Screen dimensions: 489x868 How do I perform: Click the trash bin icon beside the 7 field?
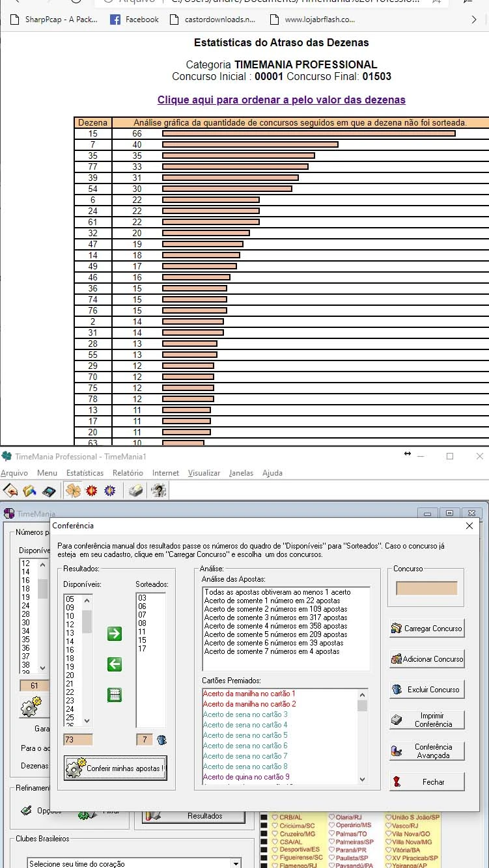pos(162,740)
